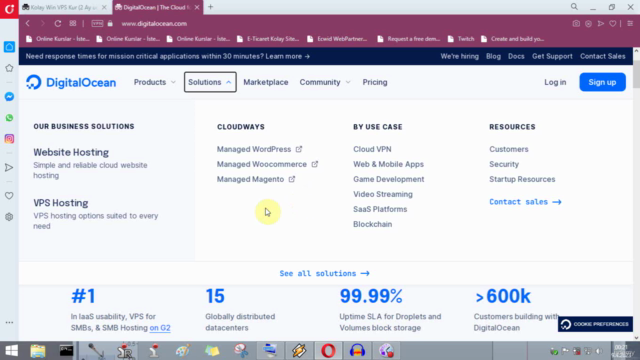
Task: Go back with the browser back arrow
Action: pyautogui.click(x=28, y=24)
